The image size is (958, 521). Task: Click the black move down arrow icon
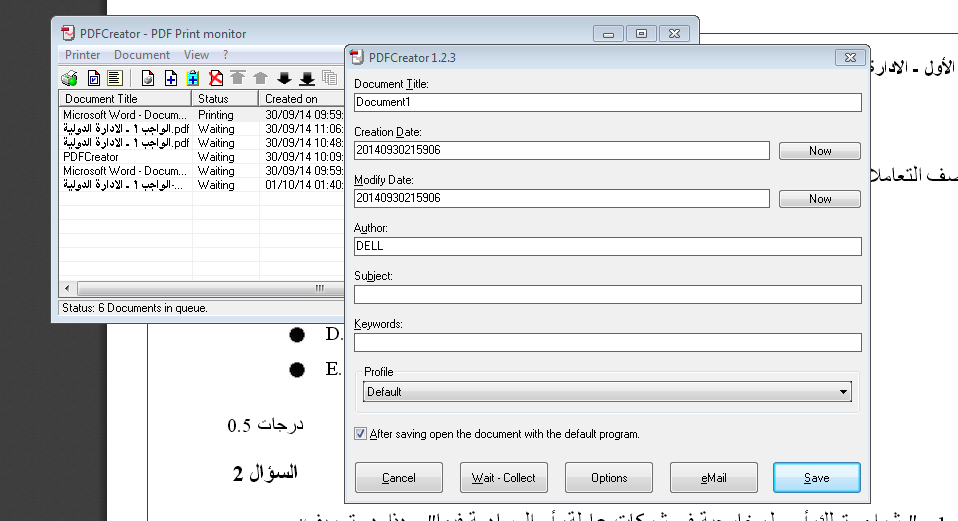(x=284, y=78)
